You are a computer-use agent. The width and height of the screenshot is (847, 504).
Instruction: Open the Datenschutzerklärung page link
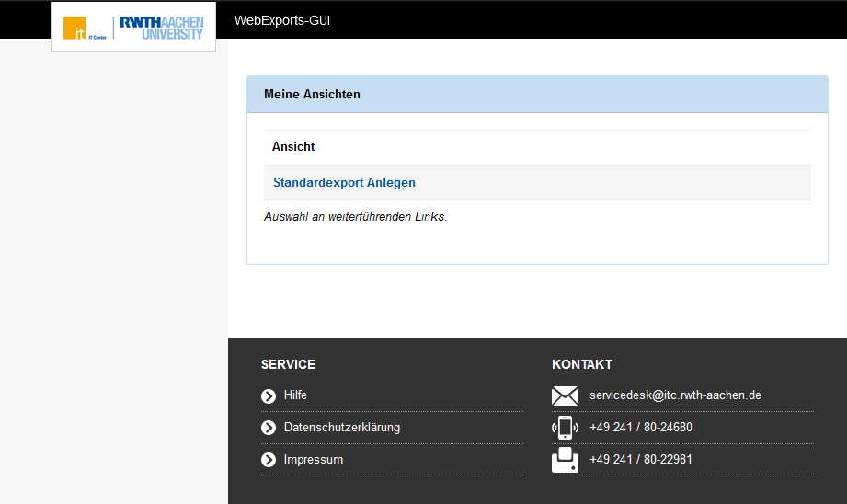click(341, 428)
